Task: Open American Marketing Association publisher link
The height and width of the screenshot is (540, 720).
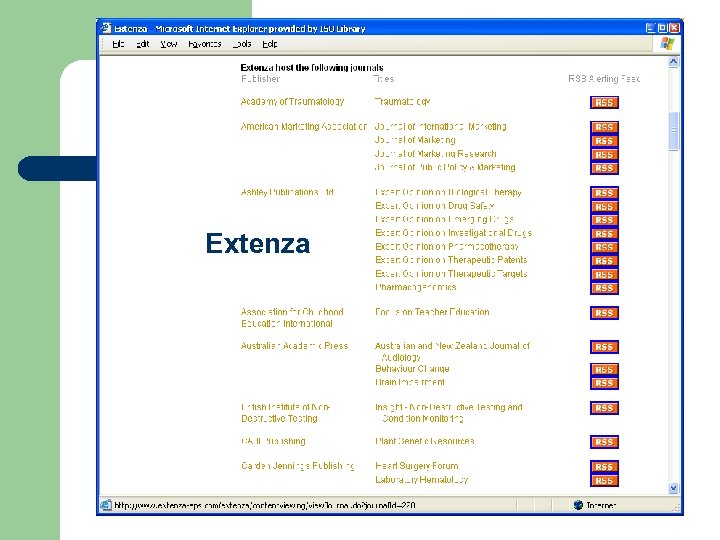Action: (304, 126)
